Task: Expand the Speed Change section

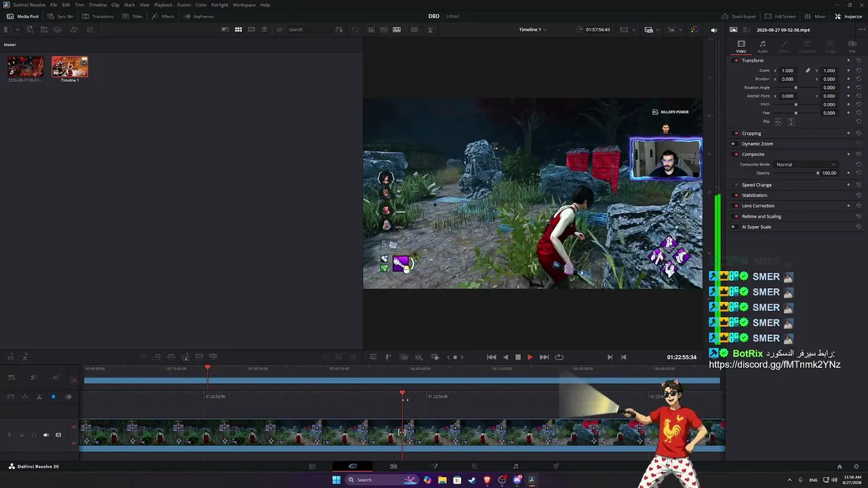Action: [x=757, y=185]
